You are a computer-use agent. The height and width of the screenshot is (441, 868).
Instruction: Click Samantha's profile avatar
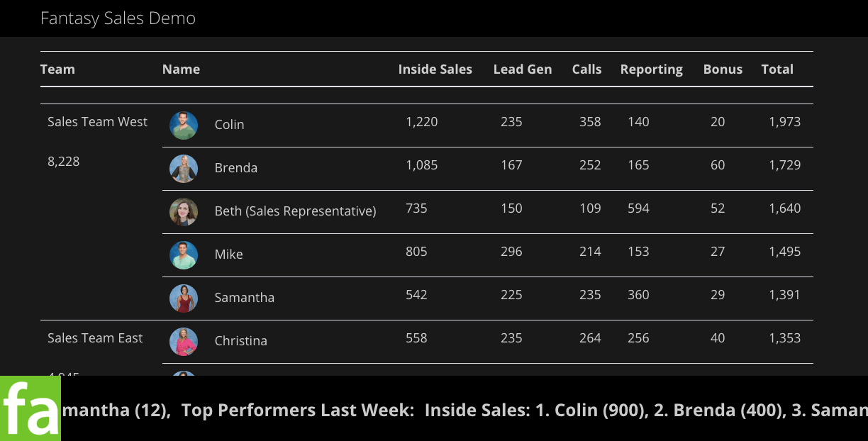point(183,298)
